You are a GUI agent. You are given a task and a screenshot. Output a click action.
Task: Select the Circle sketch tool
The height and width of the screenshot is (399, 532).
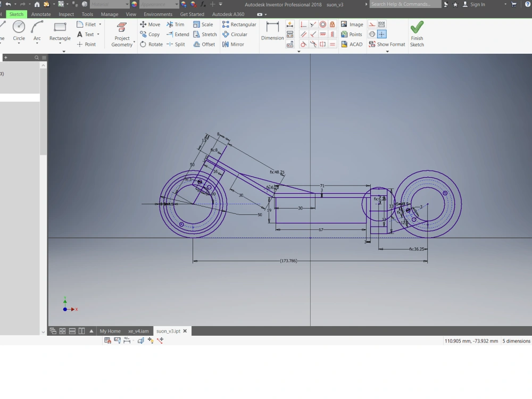point(19,30)
